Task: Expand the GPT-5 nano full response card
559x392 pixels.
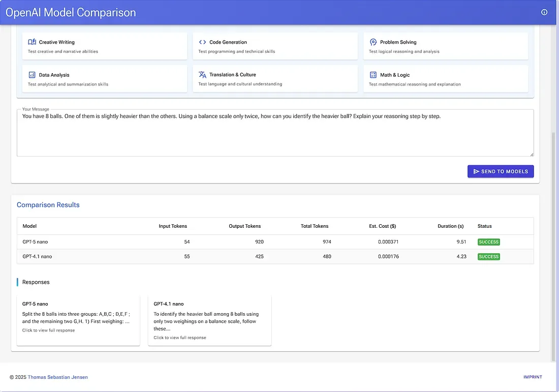Action: (78, 320)
